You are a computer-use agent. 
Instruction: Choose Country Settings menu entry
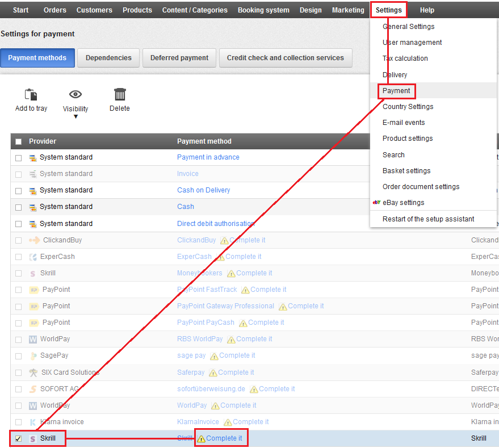408,107
